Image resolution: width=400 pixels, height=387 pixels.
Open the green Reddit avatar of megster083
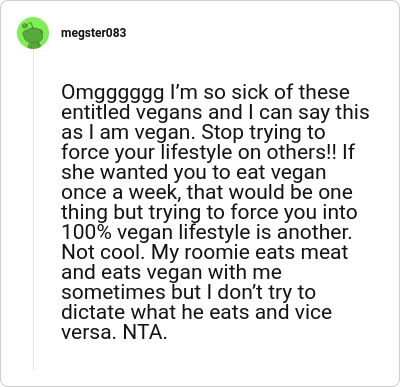pos(33,33)
